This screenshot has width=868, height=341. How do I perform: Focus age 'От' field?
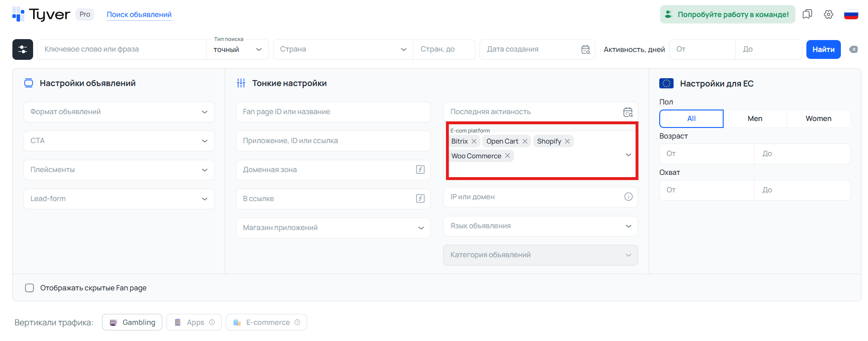[x=707, y=154]
